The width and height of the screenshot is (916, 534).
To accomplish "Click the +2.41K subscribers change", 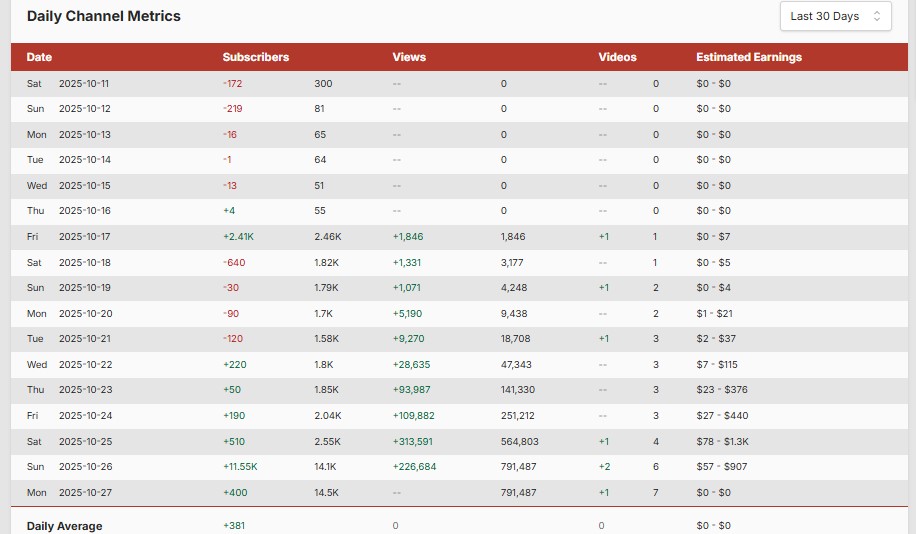I will click(238, 237).
